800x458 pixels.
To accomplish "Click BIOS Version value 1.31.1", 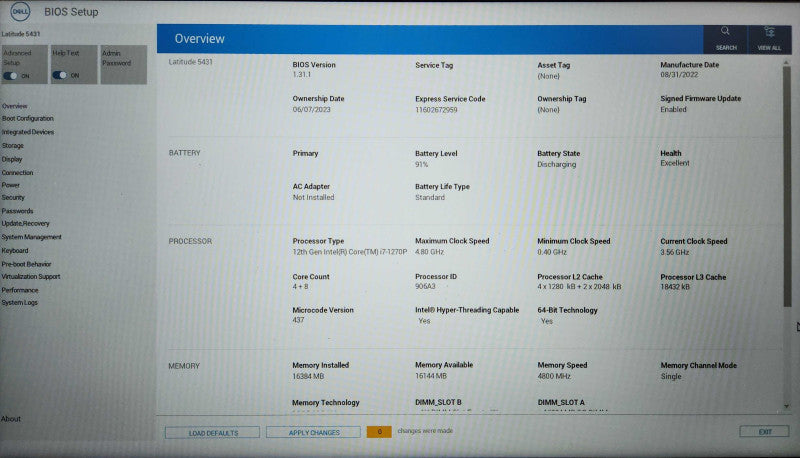I will click(x=302, y=74).
